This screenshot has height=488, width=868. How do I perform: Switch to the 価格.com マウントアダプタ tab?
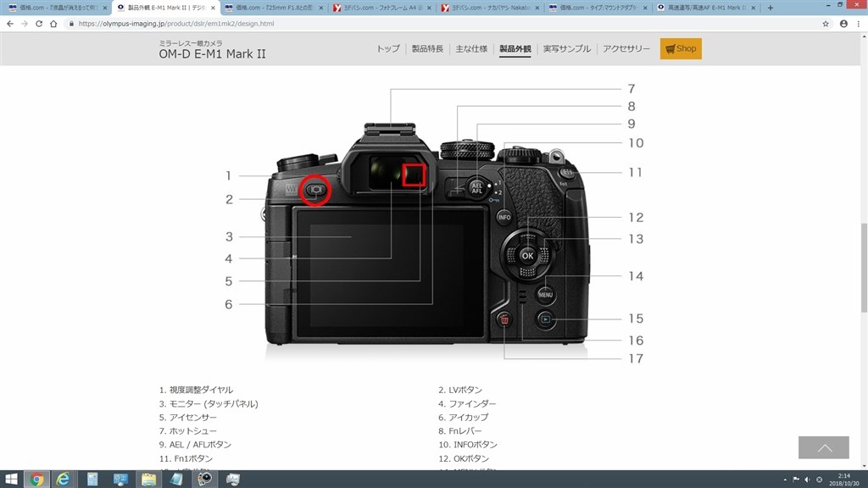click(x=596, y=8)
